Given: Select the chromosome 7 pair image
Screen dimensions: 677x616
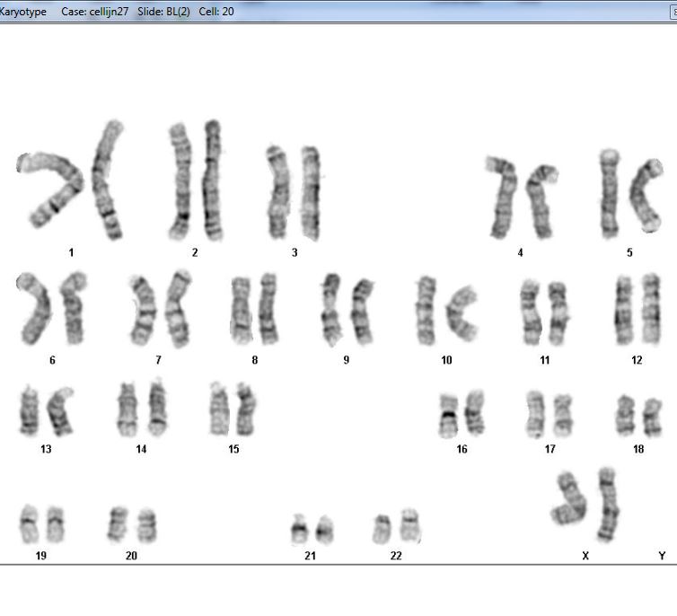Looking at the screenshot, I should pos(160,309).
